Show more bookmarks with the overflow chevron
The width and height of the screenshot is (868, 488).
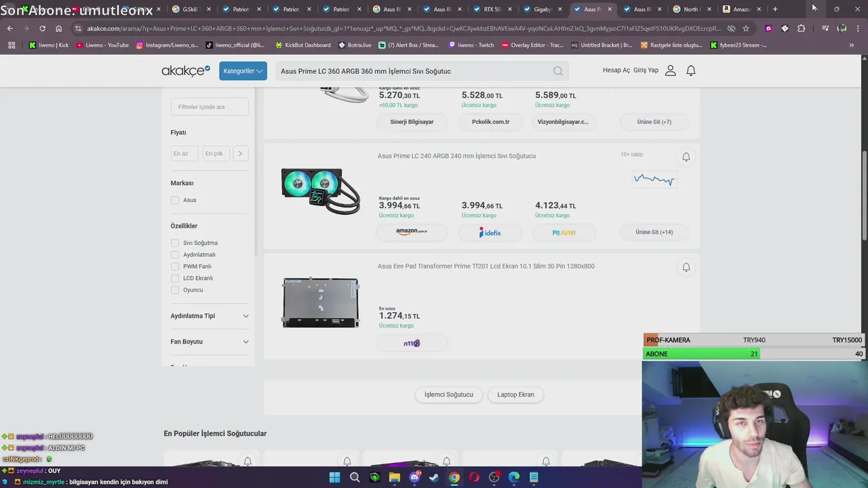click(x=852, y=45)
